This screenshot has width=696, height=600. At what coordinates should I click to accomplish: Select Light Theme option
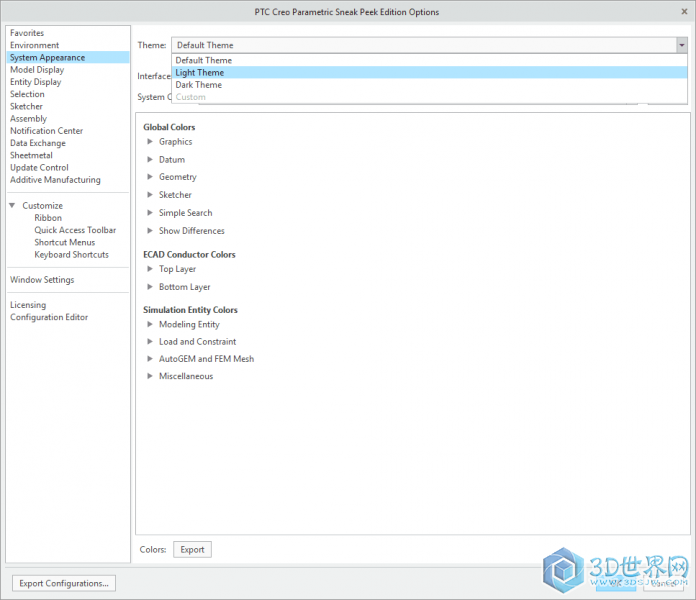pos(429,72)
